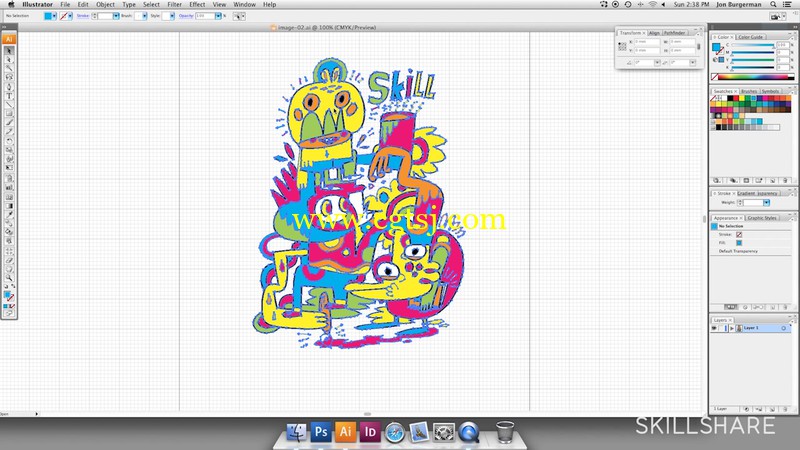This screenshot has height=450, width=800.
Task: Switch to the Pathfinder tab
Action: [674, 33]
